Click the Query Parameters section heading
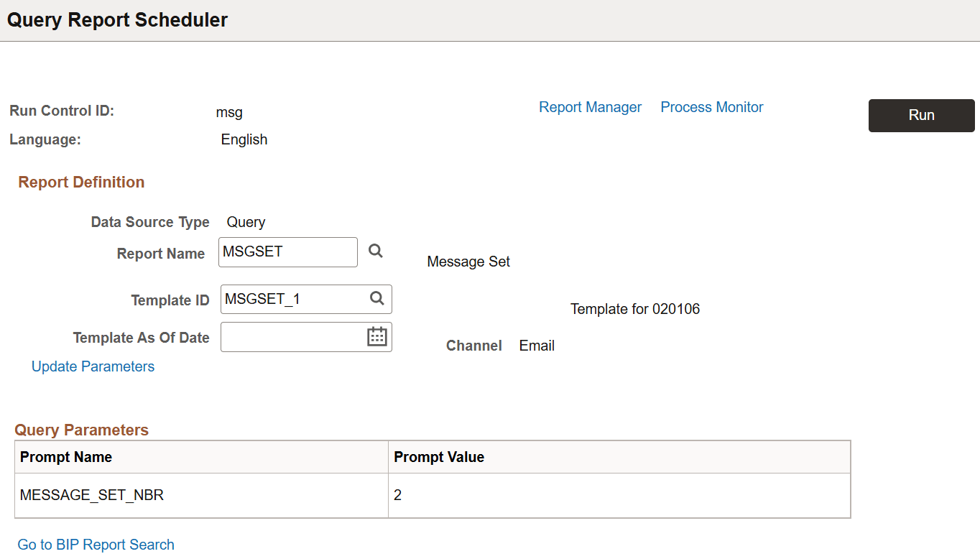This screenshot has height=559, width=980. 81,430
